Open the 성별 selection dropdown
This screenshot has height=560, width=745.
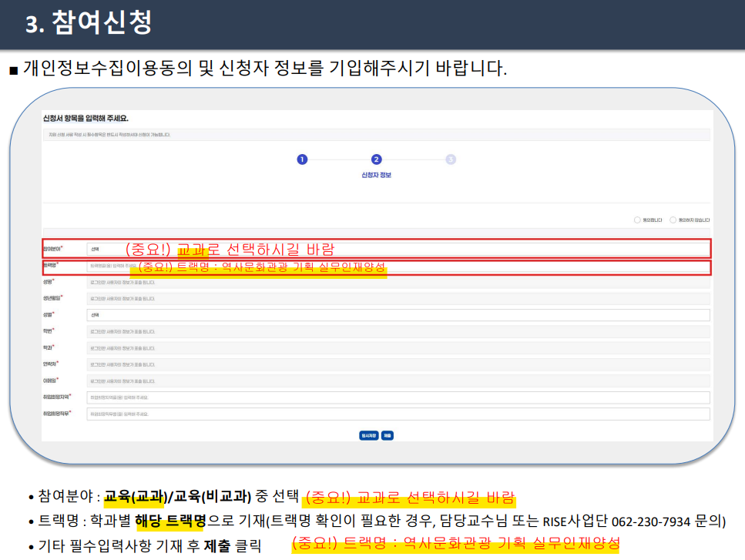click(398, 315)
